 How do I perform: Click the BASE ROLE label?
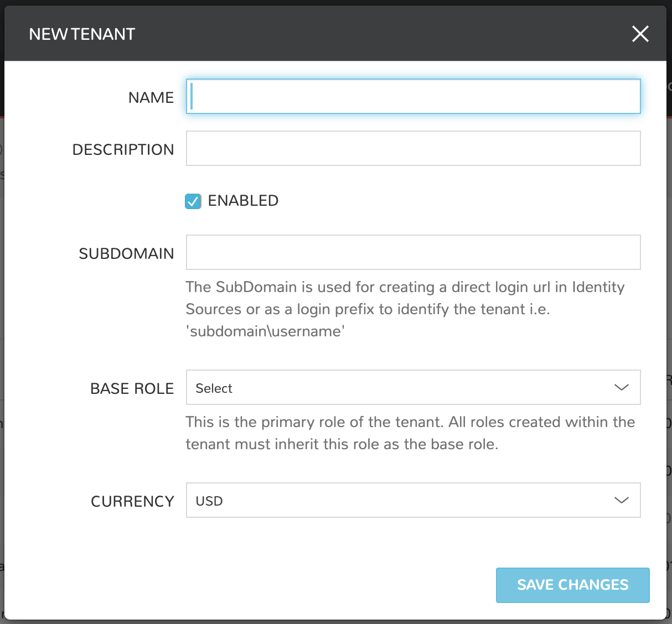pyautogui.click(x=132, y=389)
